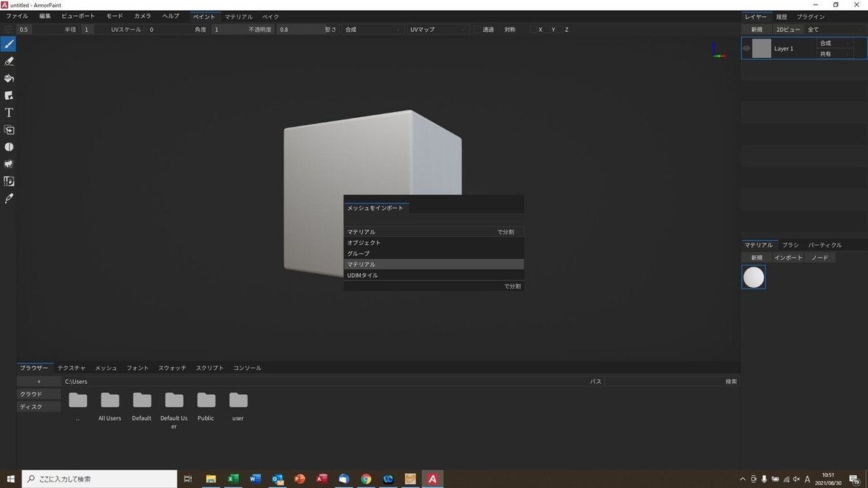Choose UDIMタイル in the split list
Viewport: 868px width, 488px height.
pos(434,275)
